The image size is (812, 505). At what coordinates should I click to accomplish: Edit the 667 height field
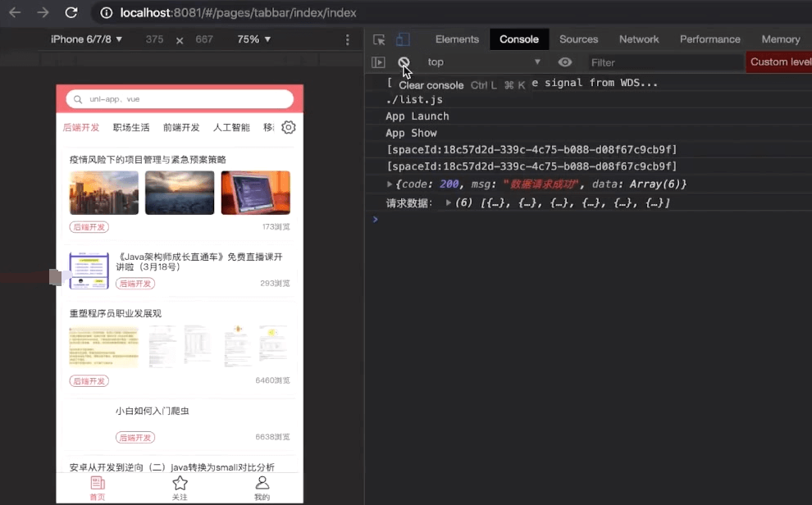coord(204,39)
